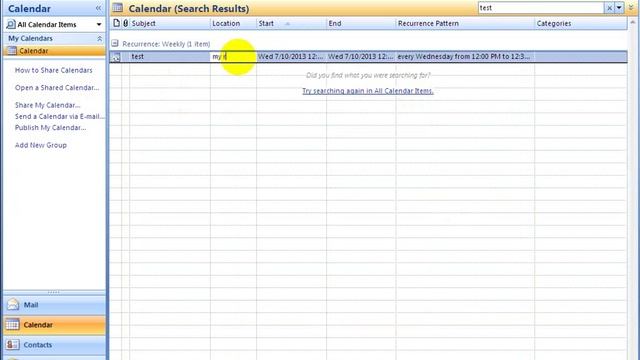Collapse the My Calendars group
This screenshot has width=640, height=360.
click(99, 38)
